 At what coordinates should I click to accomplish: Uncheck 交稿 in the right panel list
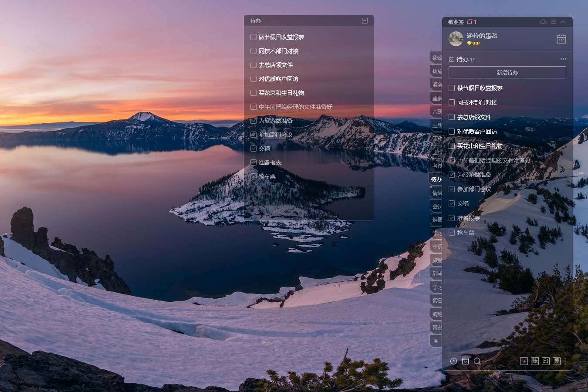452,203
